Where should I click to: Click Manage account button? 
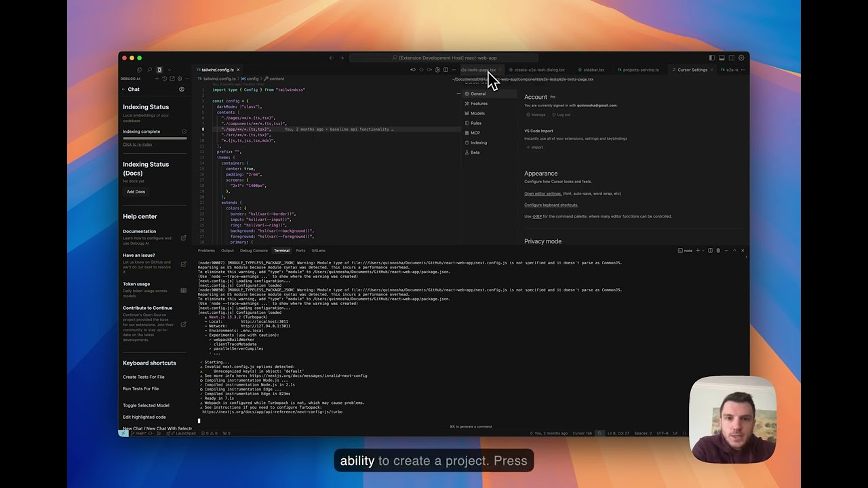pyautogui.click(x=536, y=115)
